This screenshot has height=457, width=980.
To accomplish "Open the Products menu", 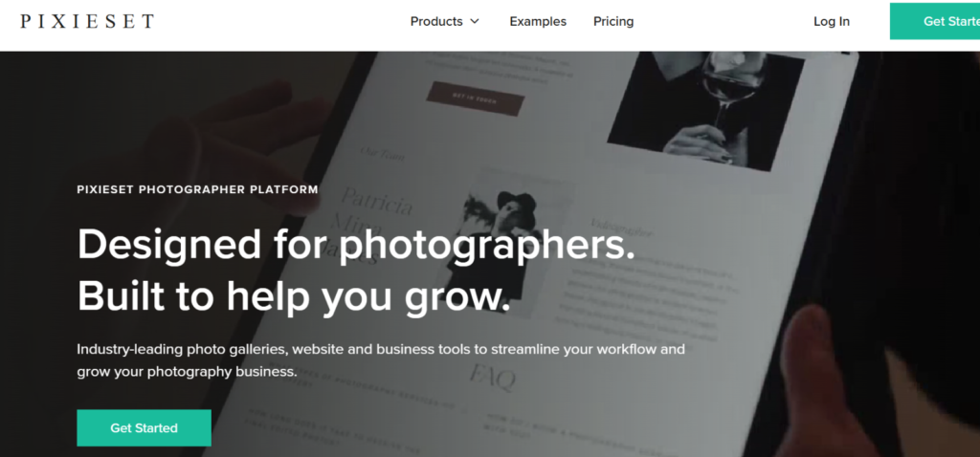I will tap(444, 21).
